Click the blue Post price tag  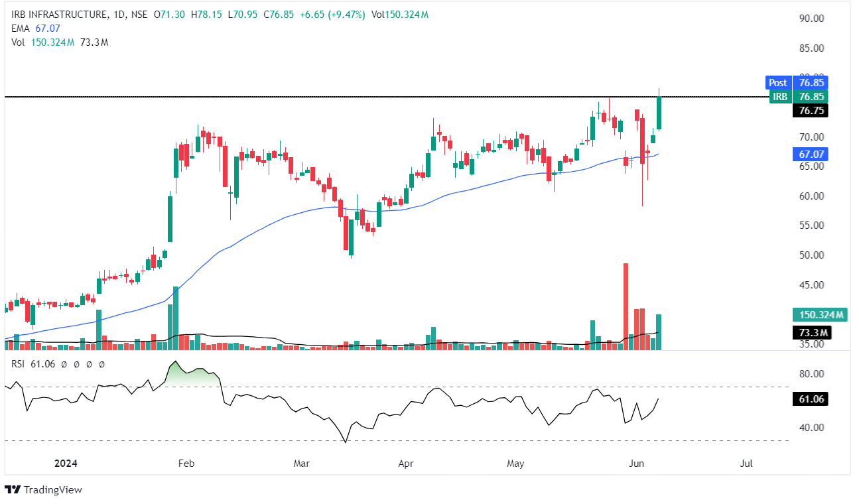click(x=777, y=83)
